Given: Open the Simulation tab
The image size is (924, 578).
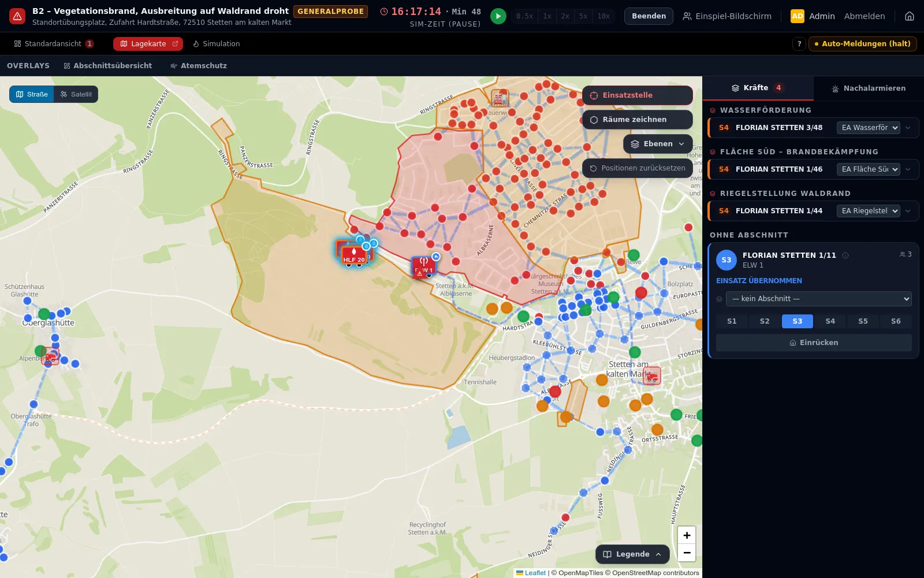Looking at the screenshot, I should (x=216, y=44).
